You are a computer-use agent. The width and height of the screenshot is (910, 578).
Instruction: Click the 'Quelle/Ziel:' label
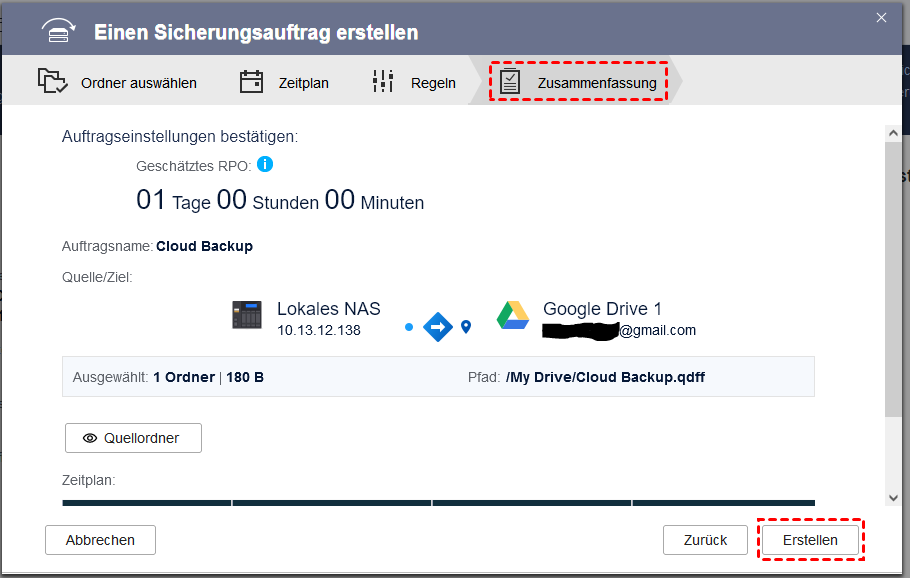click(97, 277)
